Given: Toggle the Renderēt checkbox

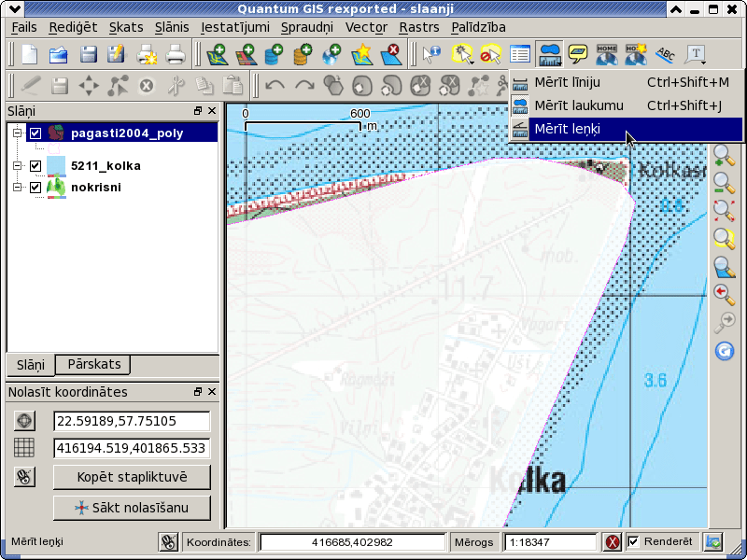Looking at the screenshot, I should [x=633, y=541].
